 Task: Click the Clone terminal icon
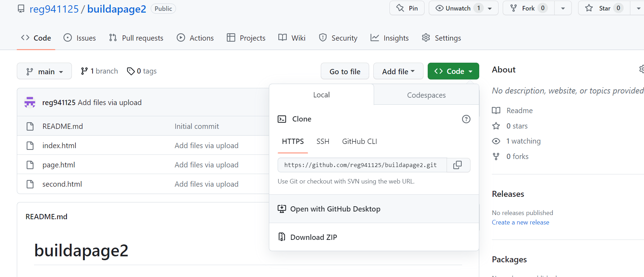282,119
